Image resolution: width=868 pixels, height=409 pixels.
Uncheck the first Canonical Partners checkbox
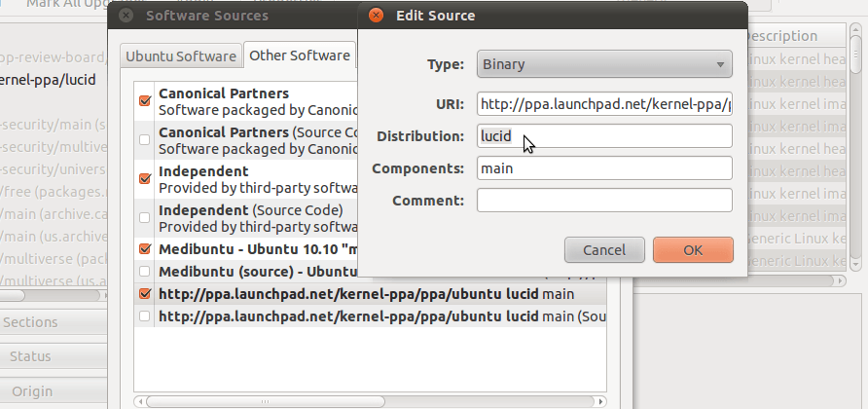tap(145, 100)
